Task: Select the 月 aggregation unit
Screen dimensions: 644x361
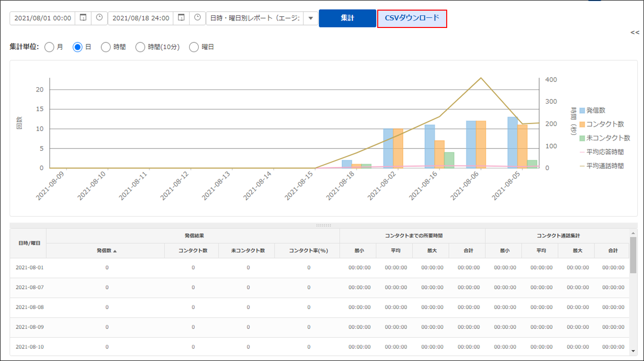Action: 49,47
